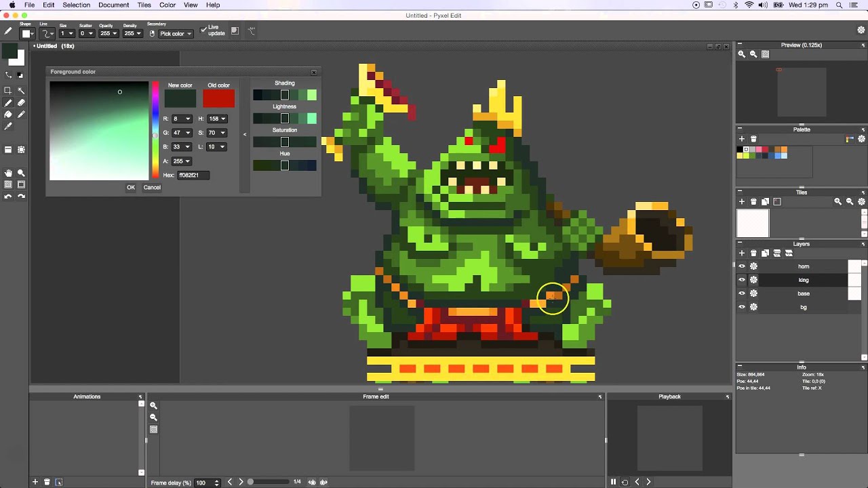Select the Fill bucket tool
Screen dimensions: 868x488
[8, 115]
